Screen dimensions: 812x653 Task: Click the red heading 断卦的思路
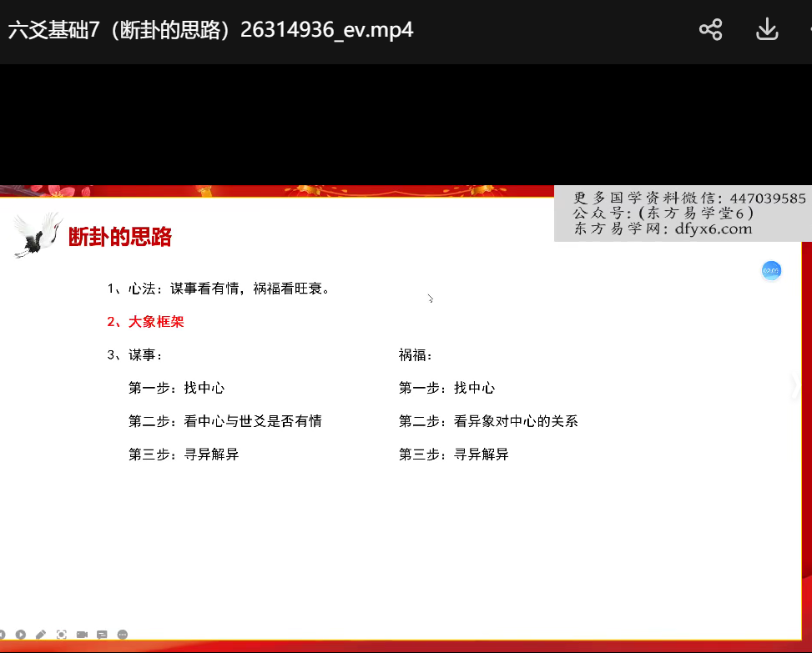(120, 237)
